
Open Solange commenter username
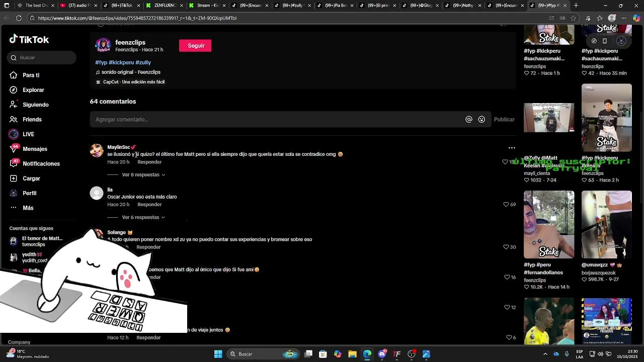[116, 232]
